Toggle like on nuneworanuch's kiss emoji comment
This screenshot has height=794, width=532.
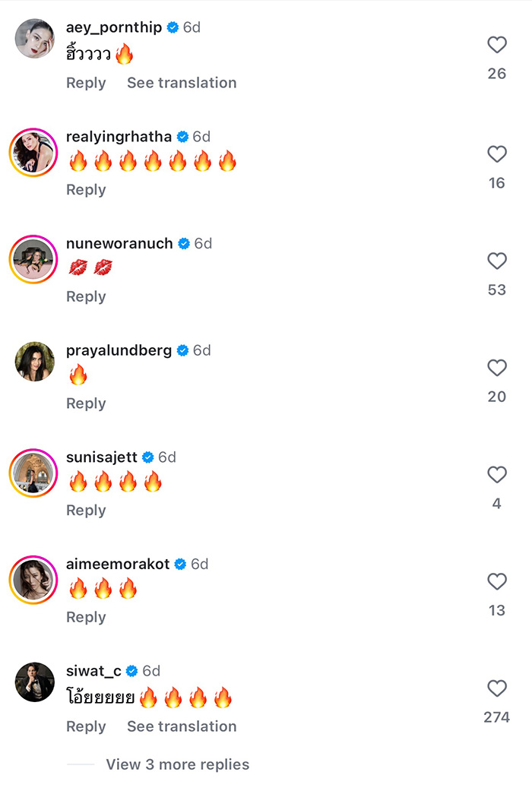pyautogui.click(x=497, y=261)
